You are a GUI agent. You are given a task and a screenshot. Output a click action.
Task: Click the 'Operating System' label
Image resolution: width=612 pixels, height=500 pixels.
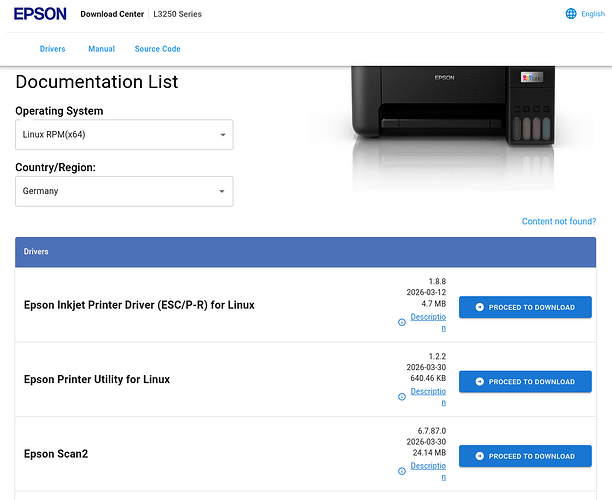click(59, 111)
